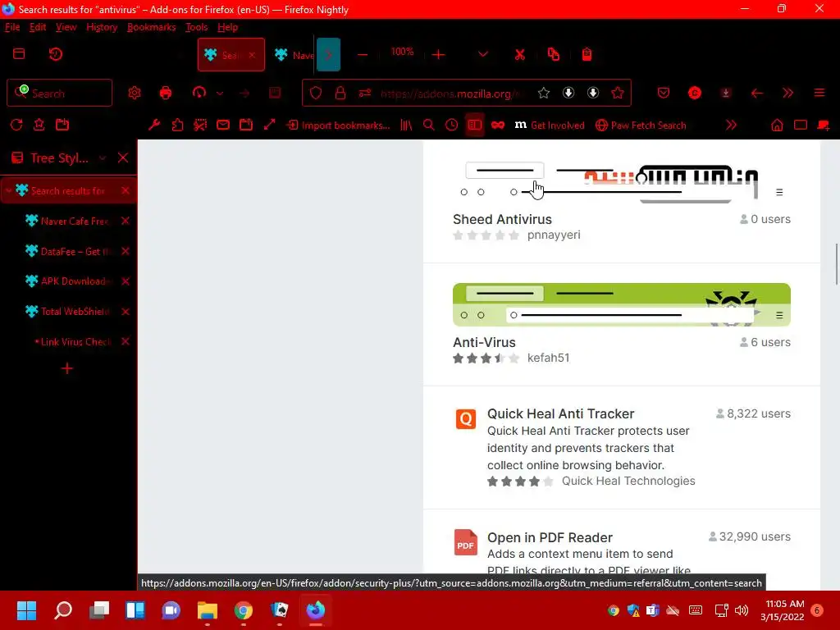
Task: Expand the bookmarks toolbar overflow chevrons
Action: pyautogui.click(x=731, y=125)
